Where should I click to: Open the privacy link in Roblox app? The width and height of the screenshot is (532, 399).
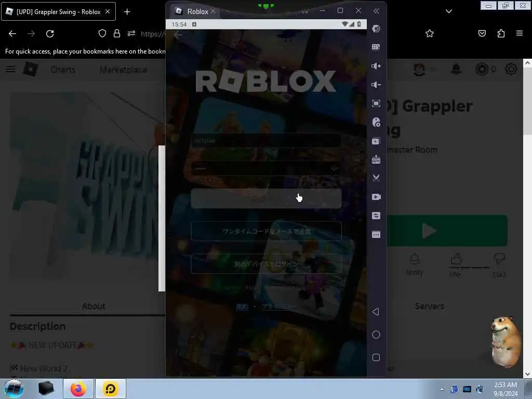click(x=278, y=307)
